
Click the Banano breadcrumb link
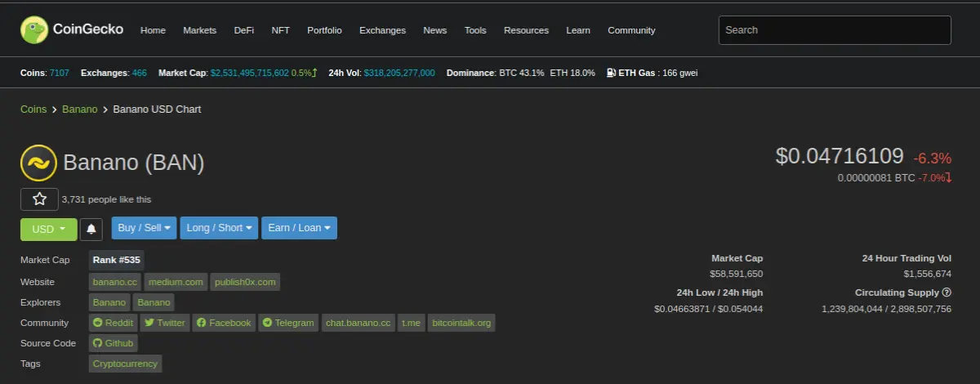[79, 109]
